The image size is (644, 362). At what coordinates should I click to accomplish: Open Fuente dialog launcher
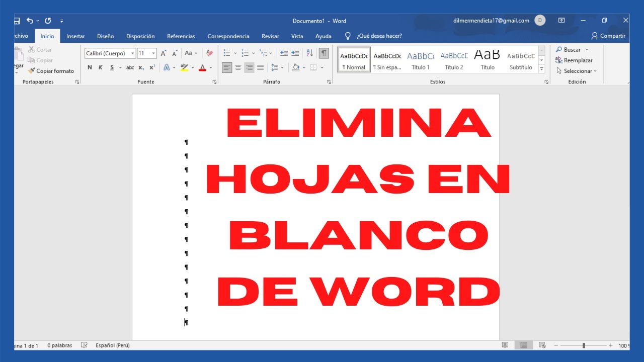215,81
